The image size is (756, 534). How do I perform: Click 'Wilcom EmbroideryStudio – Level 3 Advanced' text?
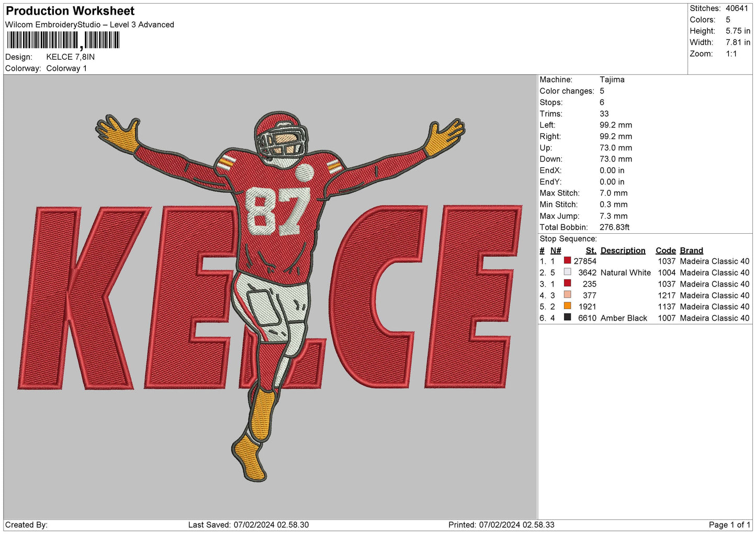point(89,25)
